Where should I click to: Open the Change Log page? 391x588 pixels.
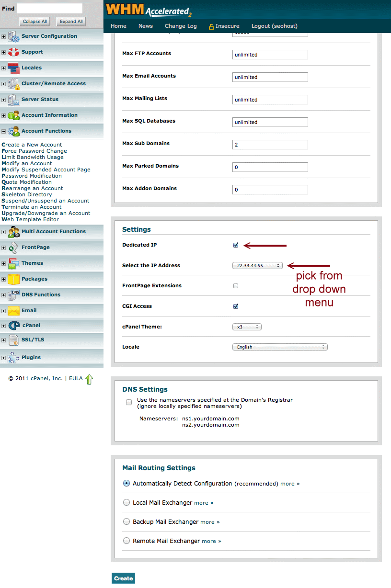tap(181, 26)
